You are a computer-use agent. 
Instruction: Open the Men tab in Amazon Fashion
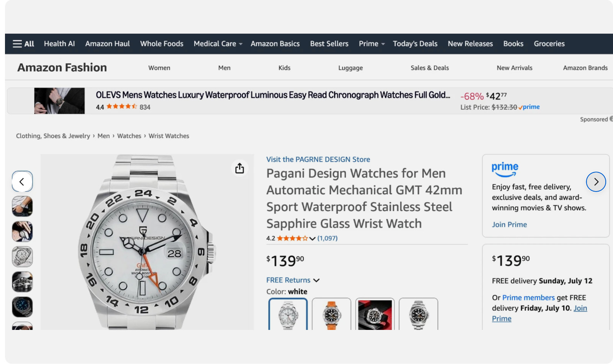pyautogui.click(x=224, y=68)
